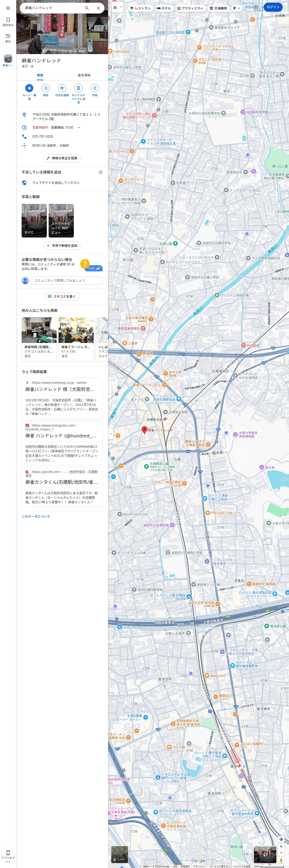Click the address location pin icon
Screen dimensions: 289x868
pos(24,115)
